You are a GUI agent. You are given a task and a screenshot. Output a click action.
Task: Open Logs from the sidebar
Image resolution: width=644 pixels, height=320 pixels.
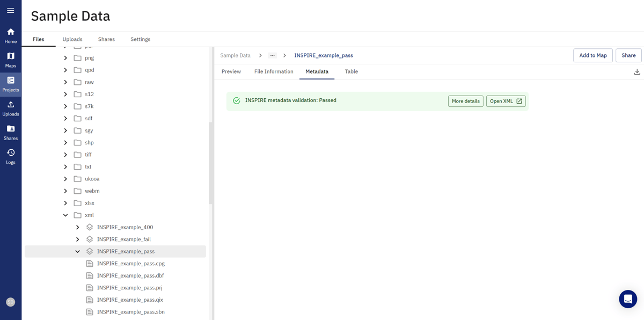[x=10, y=157]
